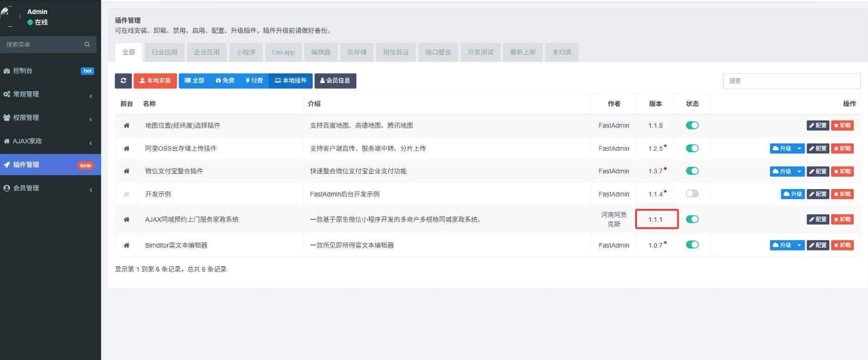Open 控制台 dashboard in sidebar

pos(50,71)
